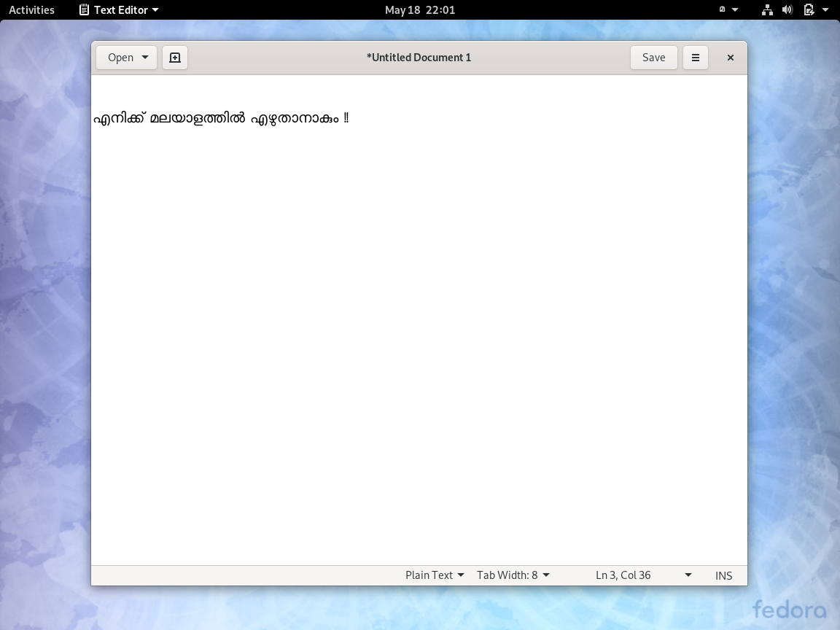The height and width of the screenshot is (630, 840).
Task: Click the INS overwrite mode indicator
Action: click(x=723, y=575)
